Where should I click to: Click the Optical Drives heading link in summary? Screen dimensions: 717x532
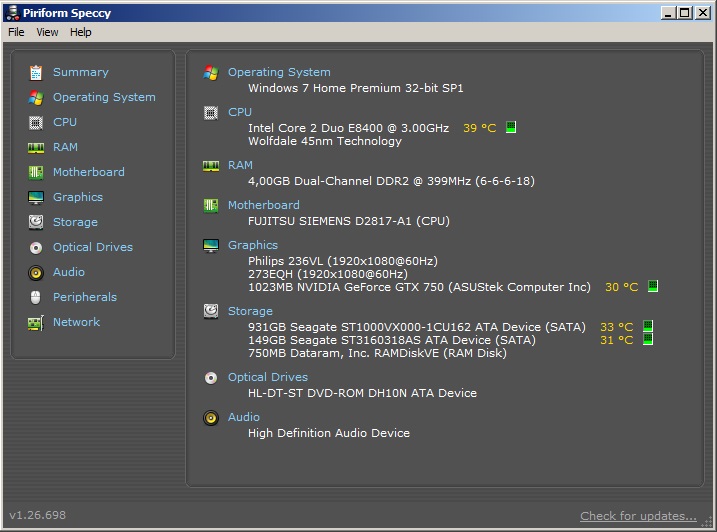(268, 377)
